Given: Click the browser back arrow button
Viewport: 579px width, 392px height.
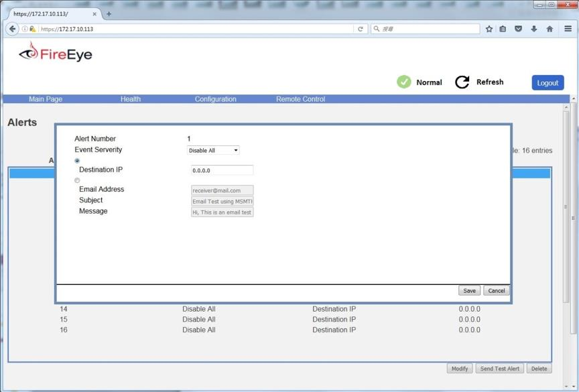Looking at the screenshot, I should [x=13, y=29].
